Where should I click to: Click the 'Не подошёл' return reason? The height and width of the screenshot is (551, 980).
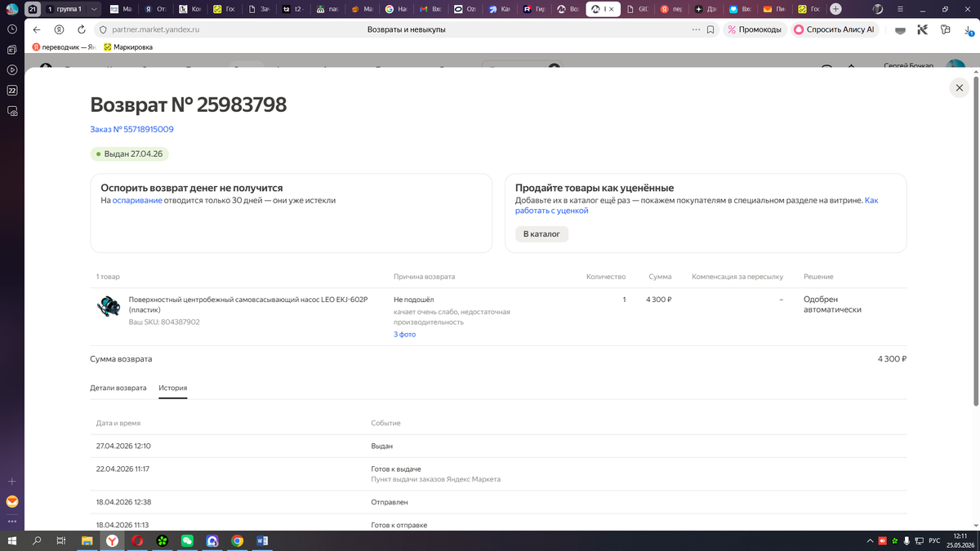click(x=414, y=300)
